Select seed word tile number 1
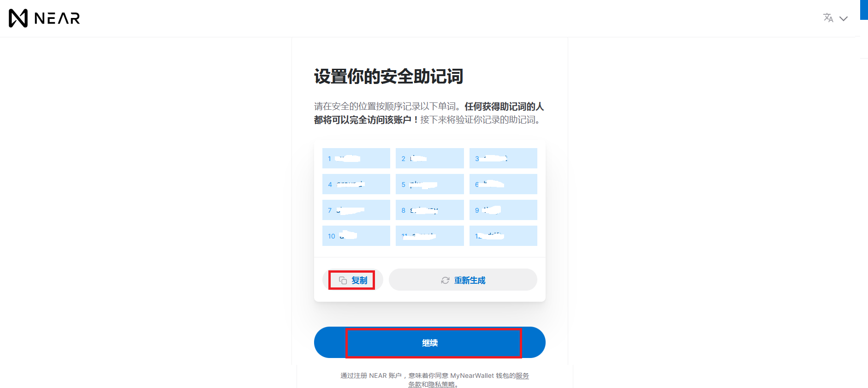The width and height of the screenshot is (868, 388). pos(356,158)
